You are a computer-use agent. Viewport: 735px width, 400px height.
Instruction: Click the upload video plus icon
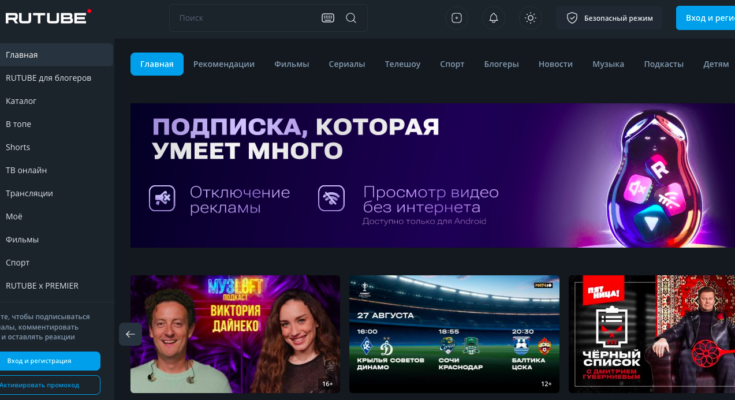click(456, 18)
